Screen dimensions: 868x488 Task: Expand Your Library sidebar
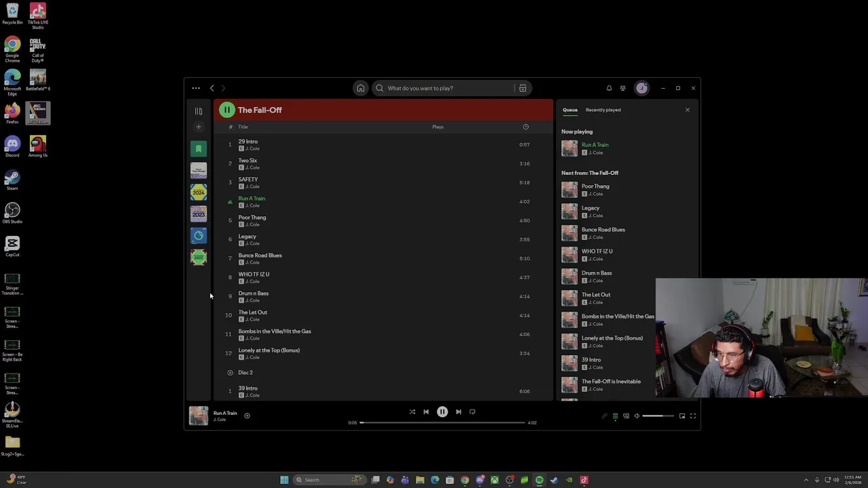[199, 111]
